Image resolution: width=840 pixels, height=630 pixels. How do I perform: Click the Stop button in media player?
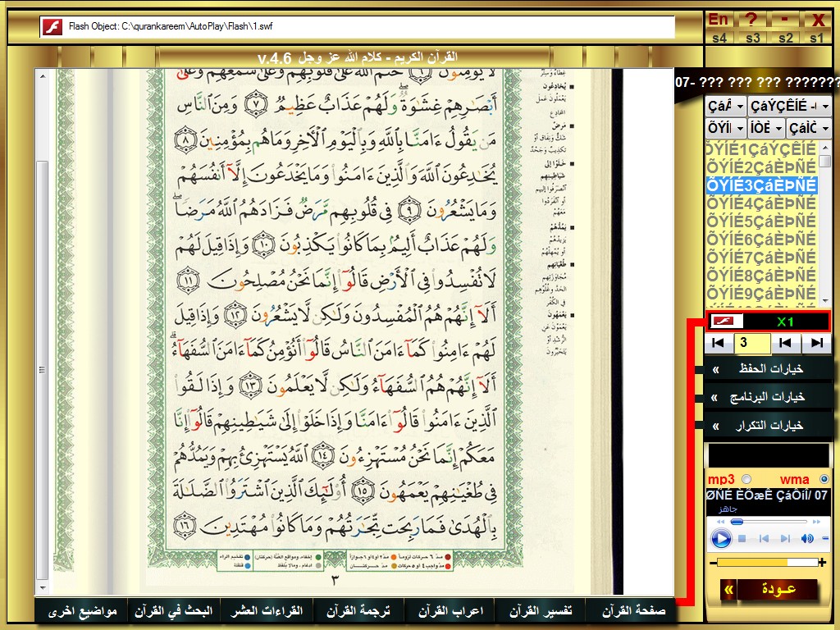(742, 539)
